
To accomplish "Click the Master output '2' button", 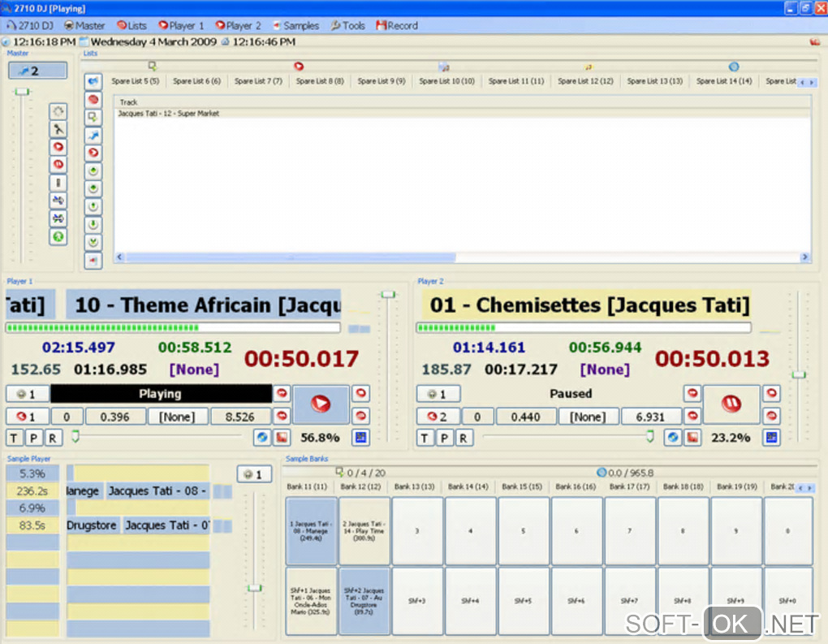I will (x=37, y=71).
